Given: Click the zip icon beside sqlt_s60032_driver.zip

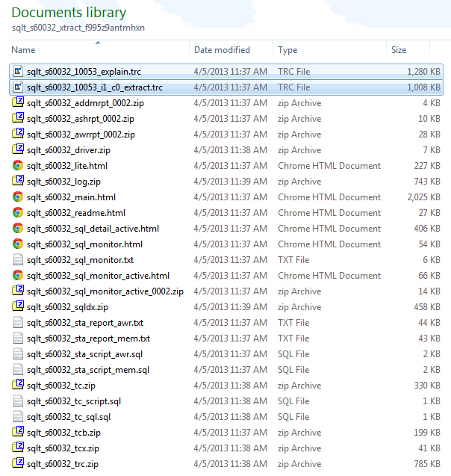Looking at the screenshot, I should pyautogui.click(x=18, y=150).
